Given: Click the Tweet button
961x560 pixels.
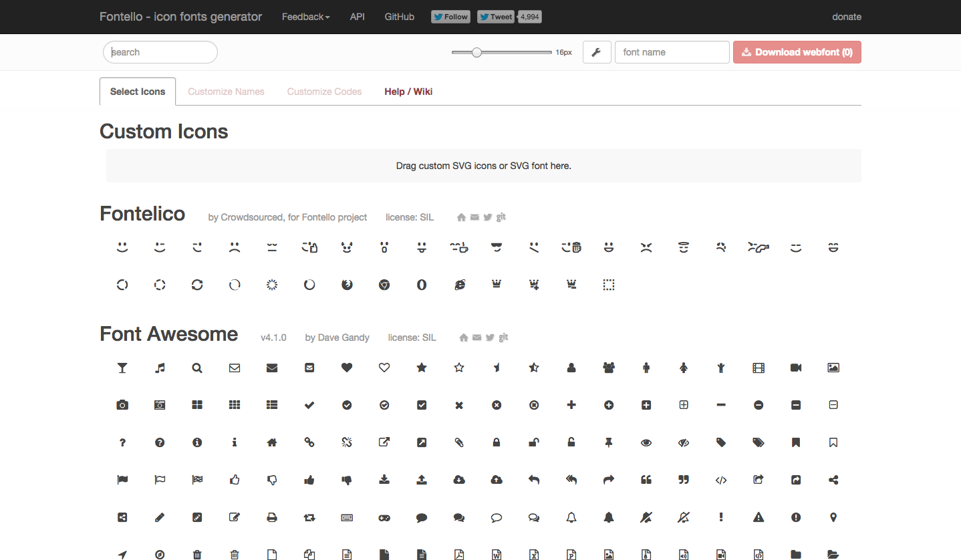Looking at the screenshot, I should pyautogui.click(x=496, y=17).
